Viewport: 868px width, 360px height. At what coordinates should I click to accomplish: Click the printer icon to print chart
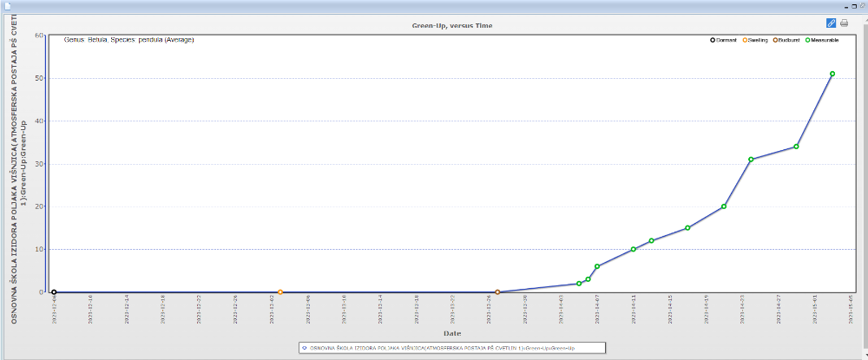tap(844, 23)
